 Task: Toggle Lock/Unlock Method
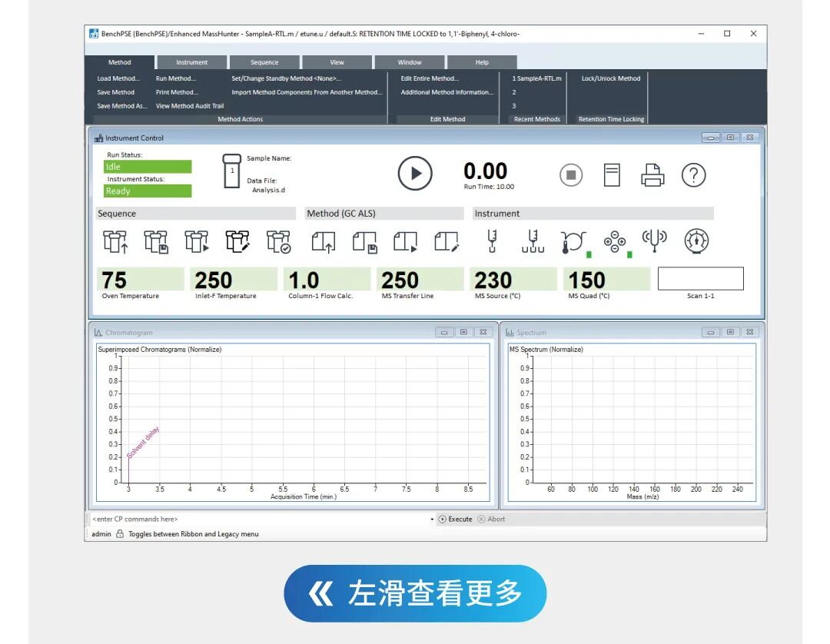coord(610,78)
